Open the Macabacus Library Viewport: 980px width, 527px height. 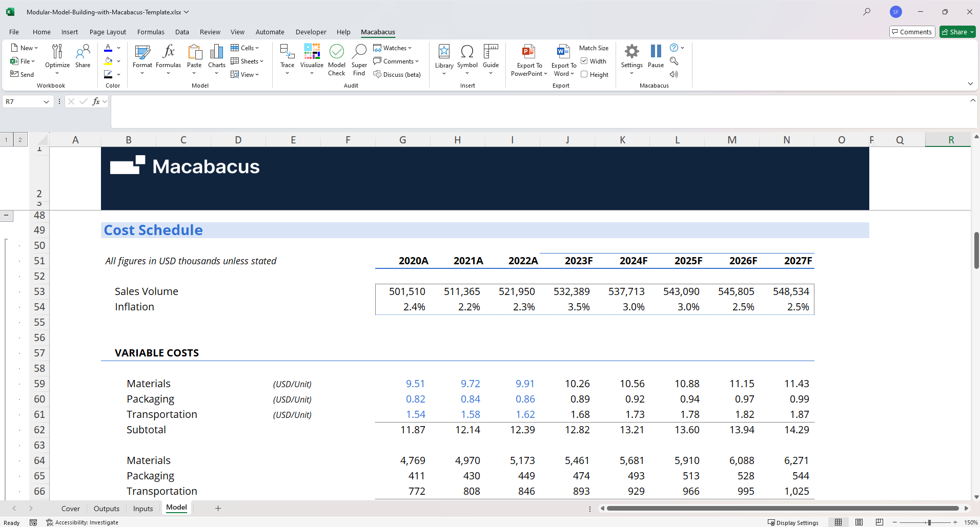[x=444, y=52]
